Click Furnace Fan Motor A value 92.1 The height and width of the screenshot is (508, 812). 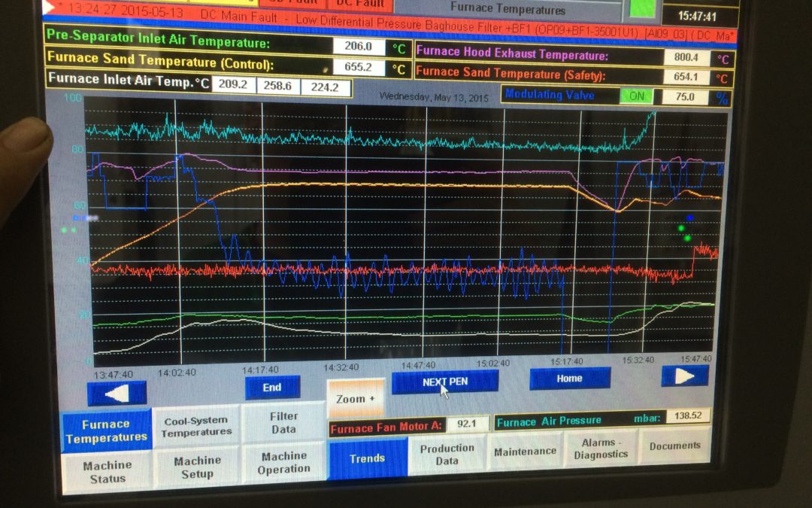coord(467,424)
